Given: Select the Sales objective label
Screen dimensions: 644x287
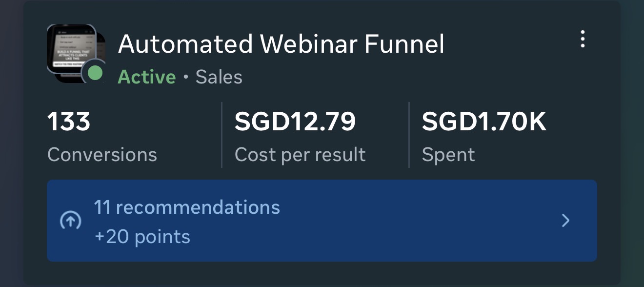Looking at the screenshot, I should point(219,77).
